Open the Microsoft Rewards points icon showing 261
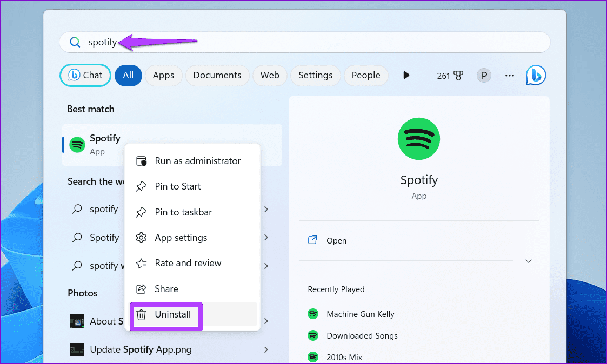Viewport: 607px width, 364px height. tap(450, 76)
